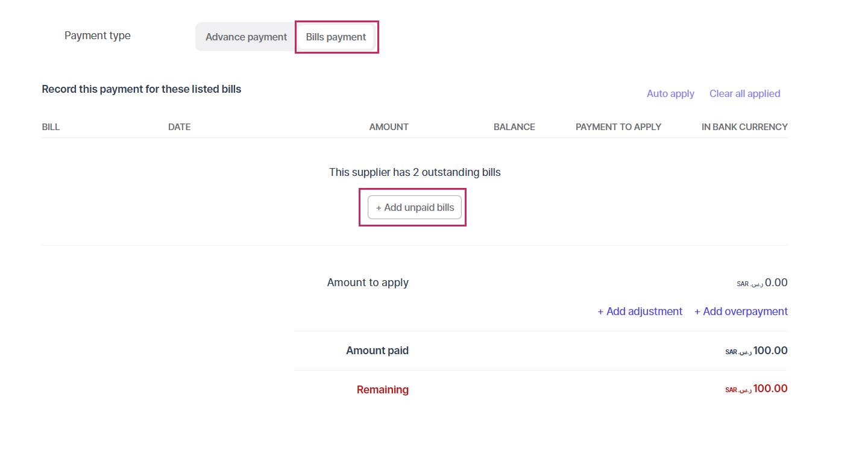Click the BALANCE column header
The height and width of the screenshot is (456, 868).
[x=514, y=127]
